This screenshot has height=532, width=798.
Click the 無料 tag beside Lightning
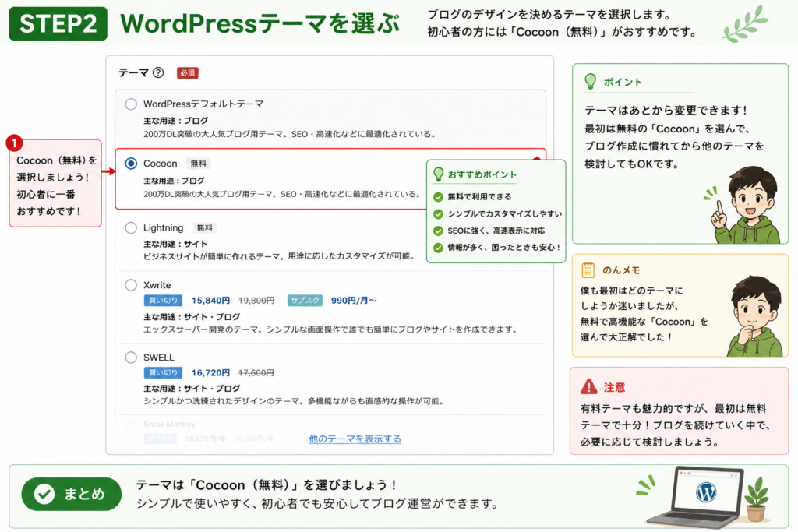[205, 228]
